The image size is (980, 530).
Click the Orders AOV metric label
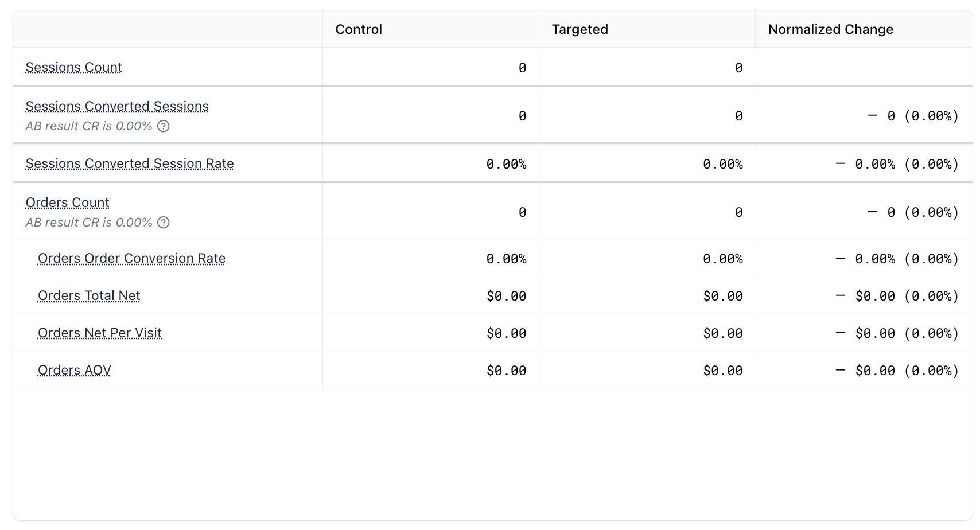point(75,371)
